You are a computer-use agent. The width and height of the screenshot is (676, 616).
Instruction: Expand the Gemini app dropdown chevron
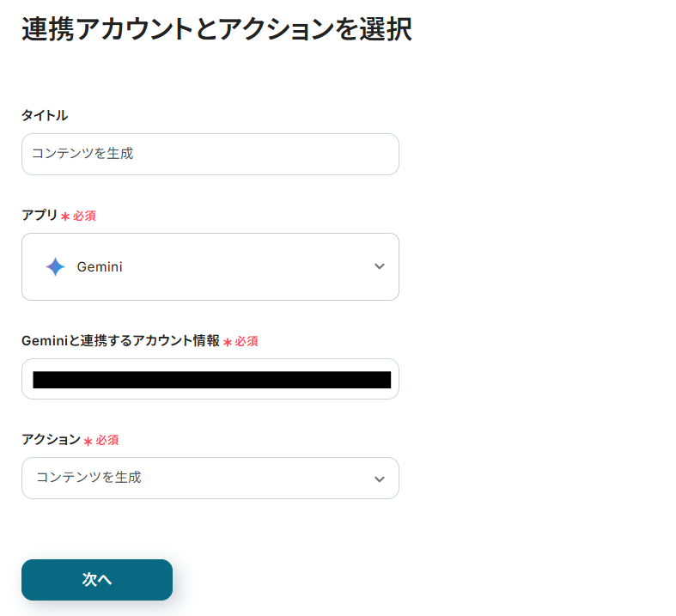coord(379,267)
